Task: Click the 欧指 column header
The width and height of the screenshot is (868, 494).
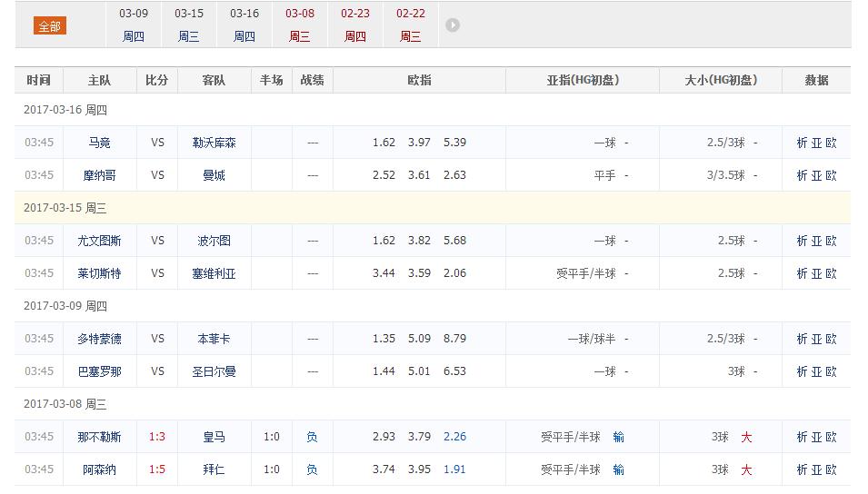Action: [419, 80]
